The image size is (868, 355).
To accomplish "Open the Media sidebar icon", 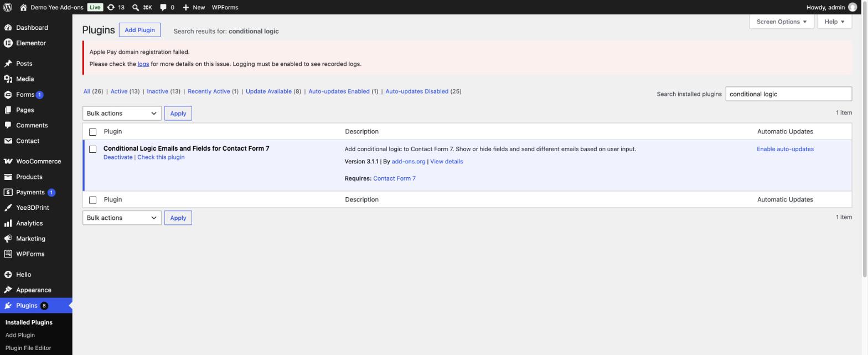I will 8,79.
